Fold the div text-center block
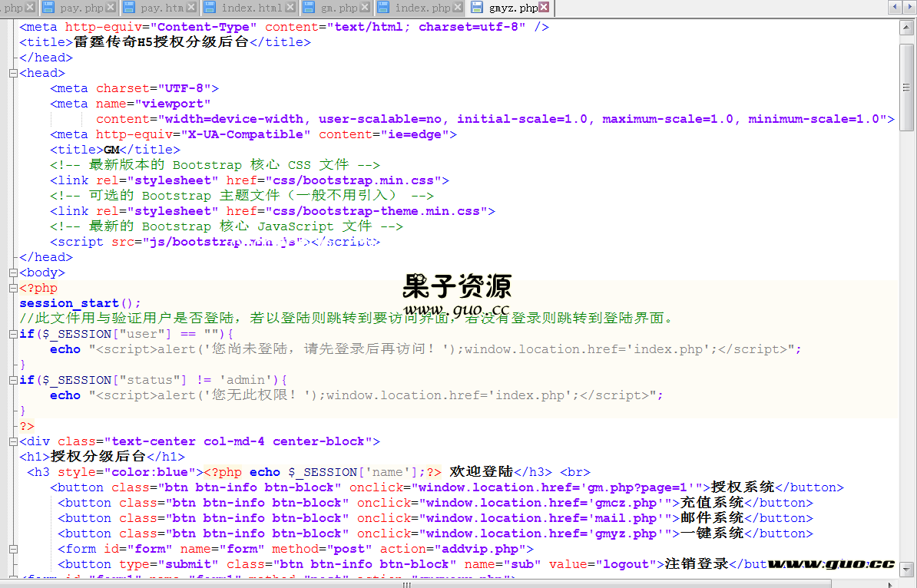Viewport: 917px width, 588px height. coord(12,441)
